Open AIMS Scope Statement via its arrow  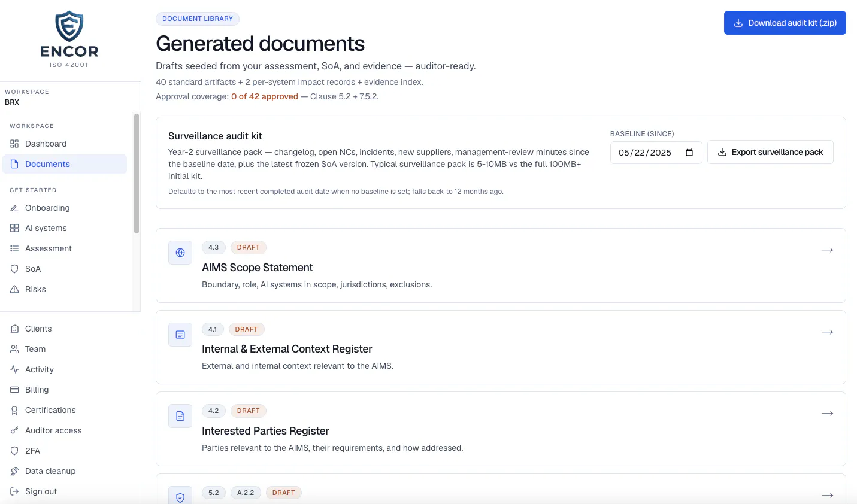[x=827, y=250]
